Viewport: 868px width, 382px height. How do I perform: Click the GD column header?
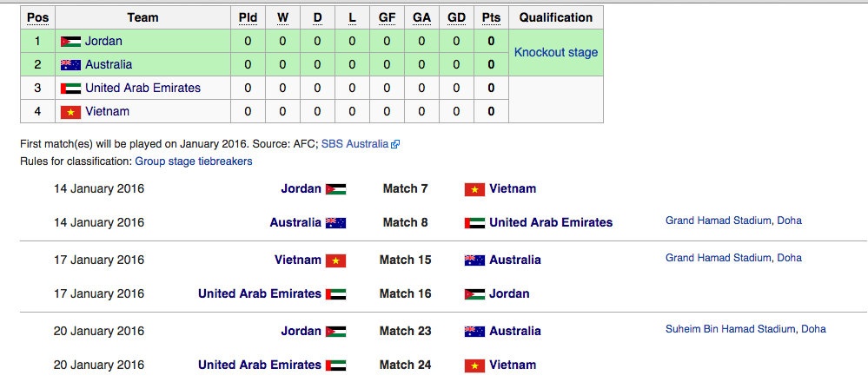pyautogui.click(x=456, y=17)
